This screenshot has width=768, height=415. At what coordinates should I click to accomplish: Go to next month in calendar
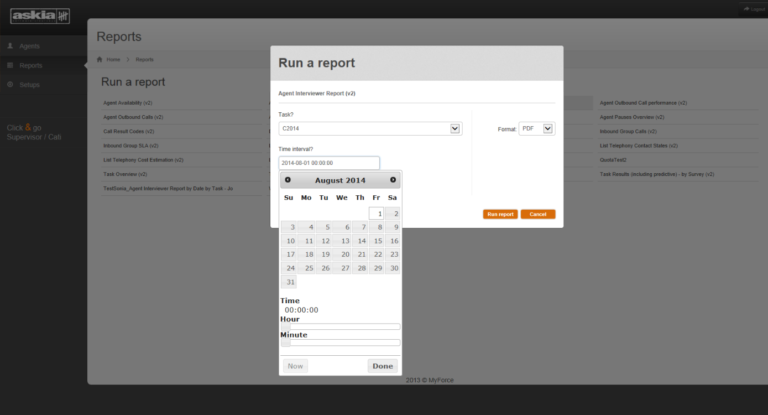(x=393, y=180)
